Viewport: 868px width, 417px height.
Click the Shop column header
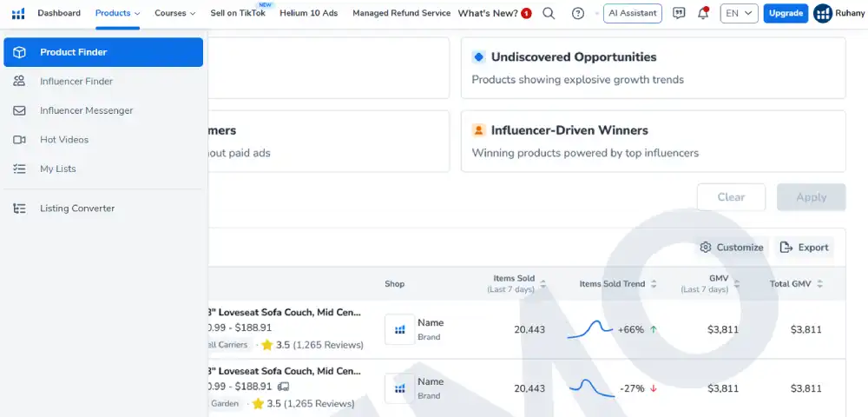[x=395, y=284]
